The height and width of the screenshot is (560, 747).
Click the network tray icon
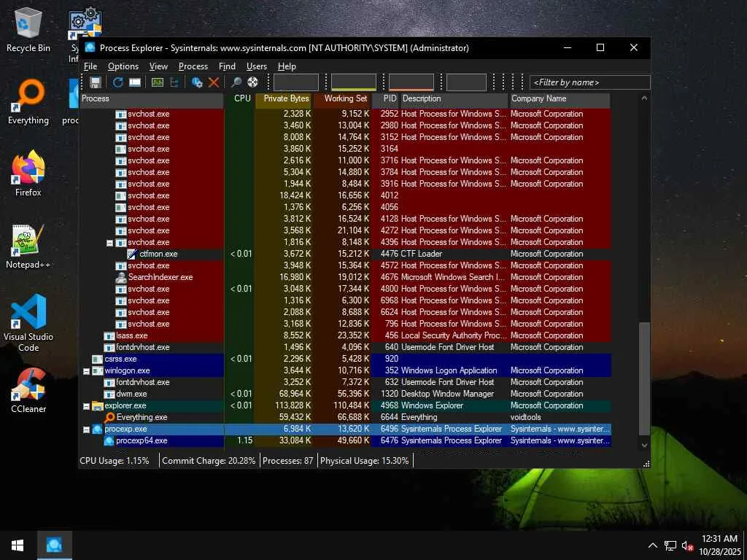670,545
